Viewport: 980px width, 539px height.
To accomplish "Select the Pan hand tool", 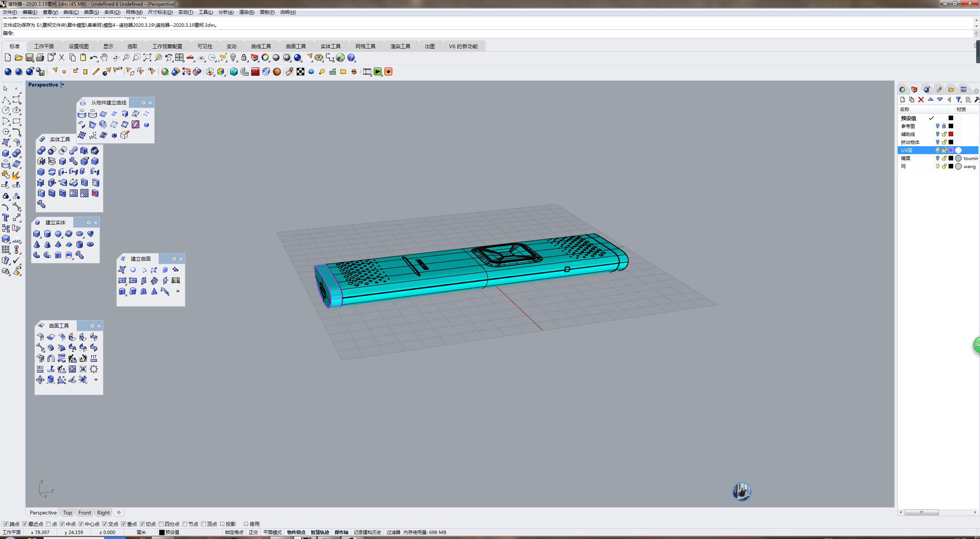I will click(x=104, y=58).
